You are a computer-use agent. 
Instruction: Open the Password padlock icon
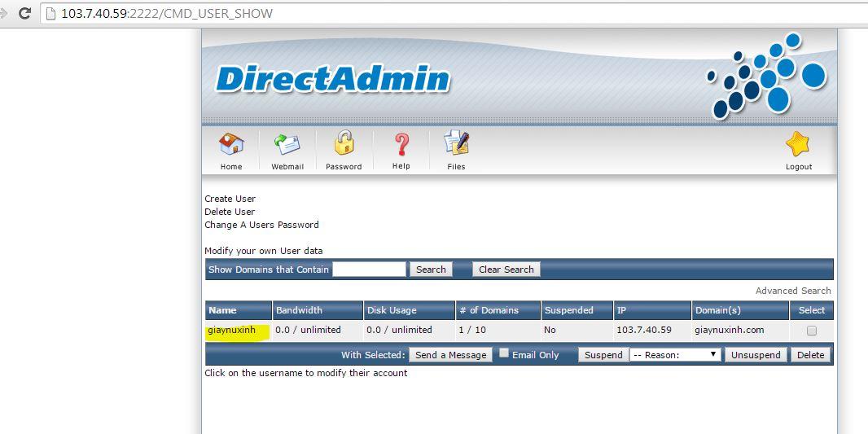tap(344, 144)
